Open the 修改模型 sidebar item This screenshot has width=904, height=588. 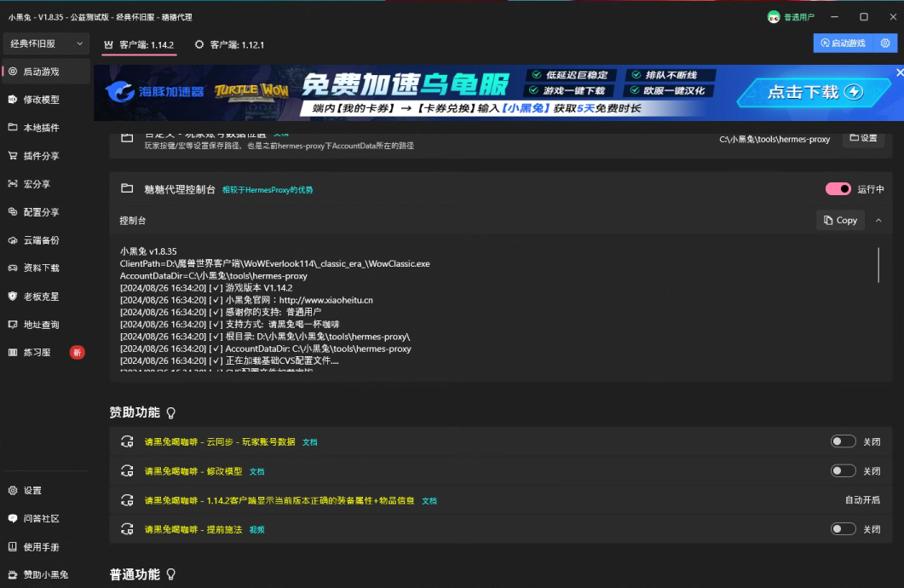point(46,99)
